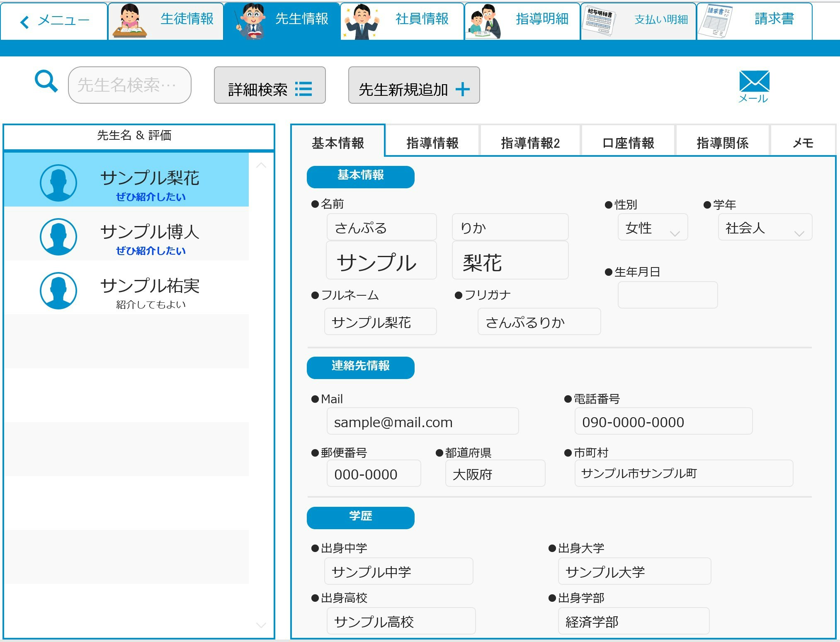Open the 性別 dropdown showing 女性
The image size is (840, 642).
(x=652, y=227)
